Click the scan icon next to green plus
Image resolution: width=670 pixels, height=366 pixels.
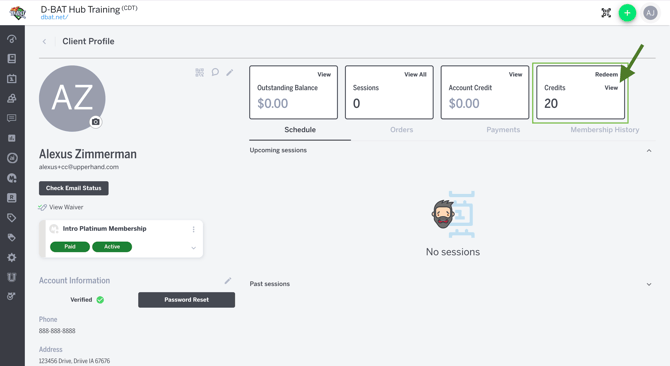(606, 13)
